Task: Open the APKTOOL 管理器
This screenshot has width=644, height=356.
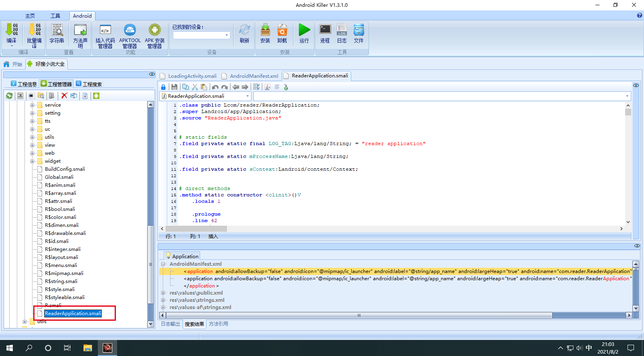Action: (130, 30)
